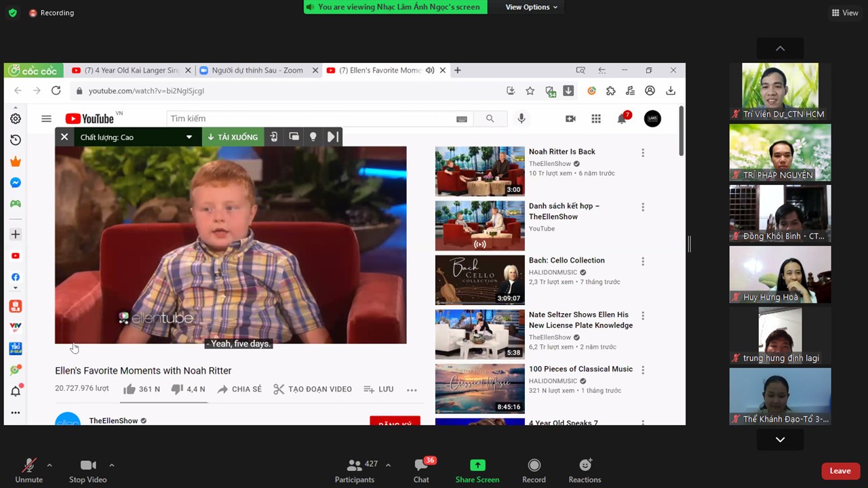Open Zoom Chat panel
This screenshot has height=488, width=868.
point(421,472)
